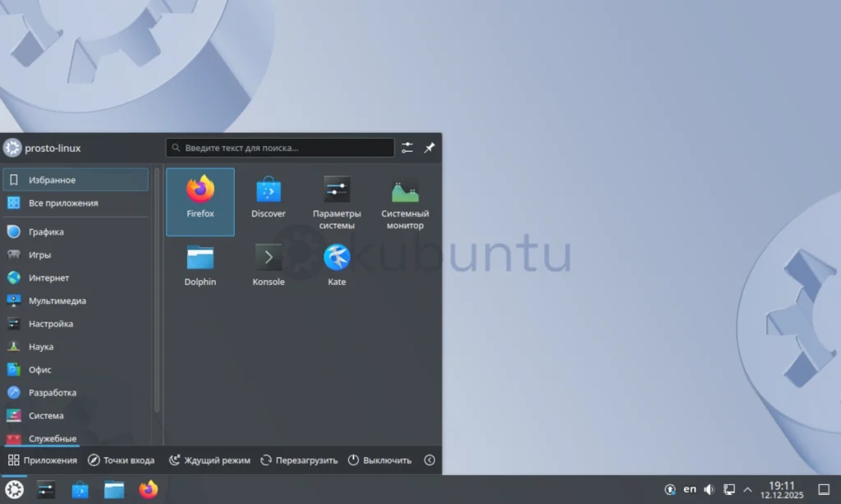Click the clock showing 19:11

click(x=782, y=489)
